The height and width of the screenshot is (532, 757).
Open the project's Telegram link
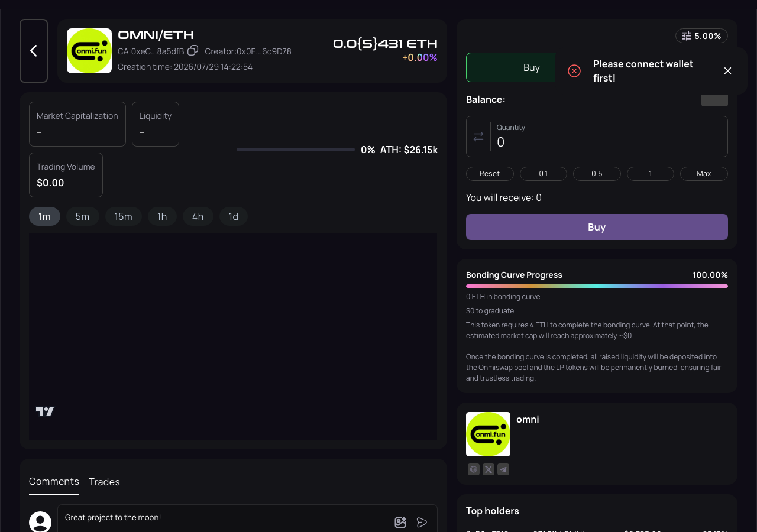coord(503,469)
